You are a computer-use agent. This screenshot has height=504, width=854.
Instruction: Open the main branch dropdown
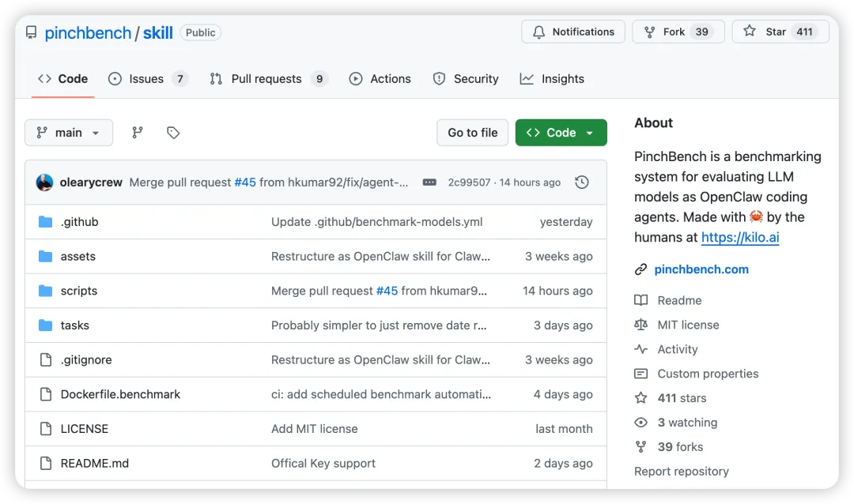coord(69,133)
